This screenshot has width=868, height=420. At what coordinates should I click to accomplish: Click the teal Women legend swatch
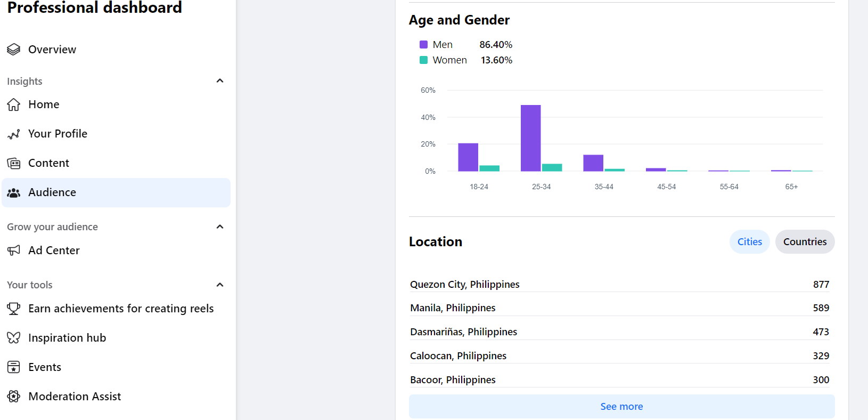tap(424, 60)
